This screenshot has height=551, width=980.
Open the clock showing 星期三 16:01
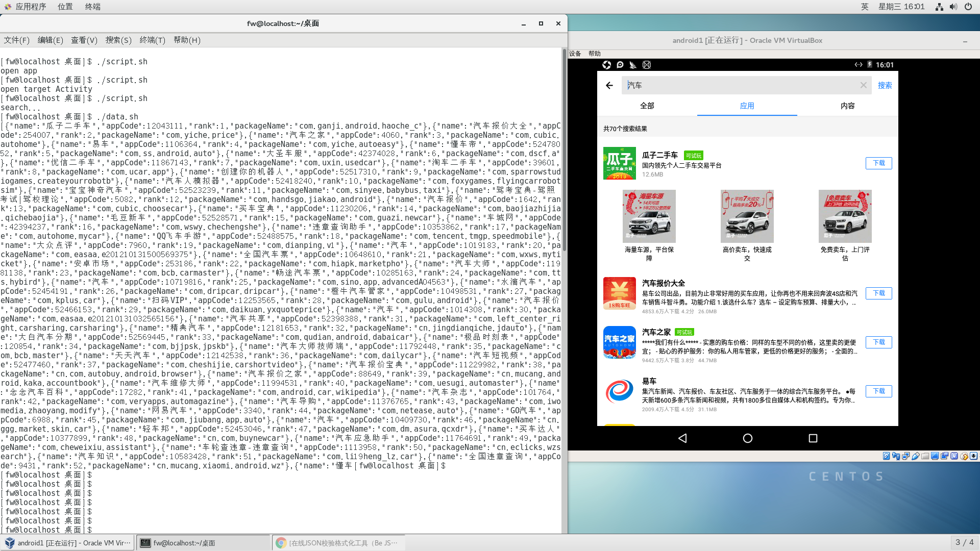pos(901,7)
